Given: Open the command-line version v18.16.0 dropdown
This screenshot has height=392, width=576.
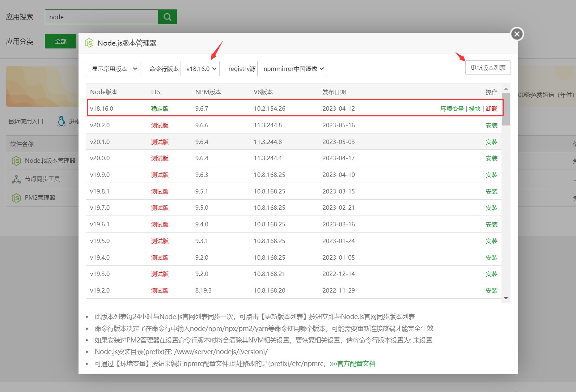Looking at the screenshot, I should click(200, 69).
